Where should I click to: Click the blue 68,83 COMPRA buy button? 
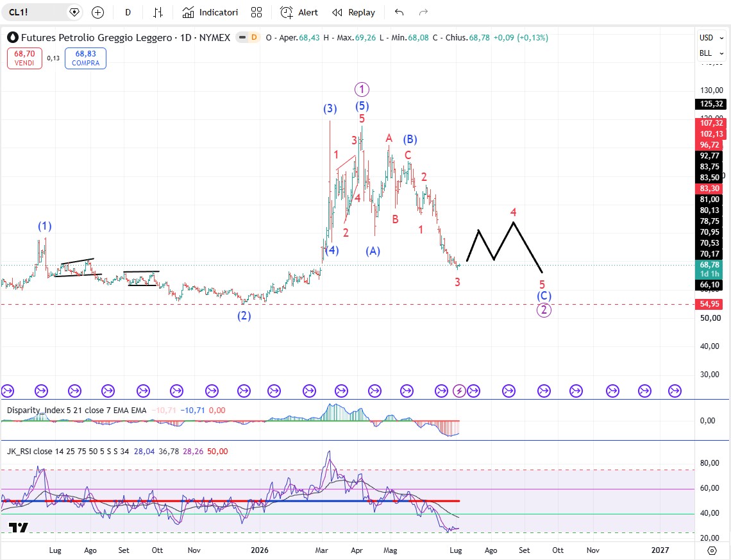pos(85,58)
